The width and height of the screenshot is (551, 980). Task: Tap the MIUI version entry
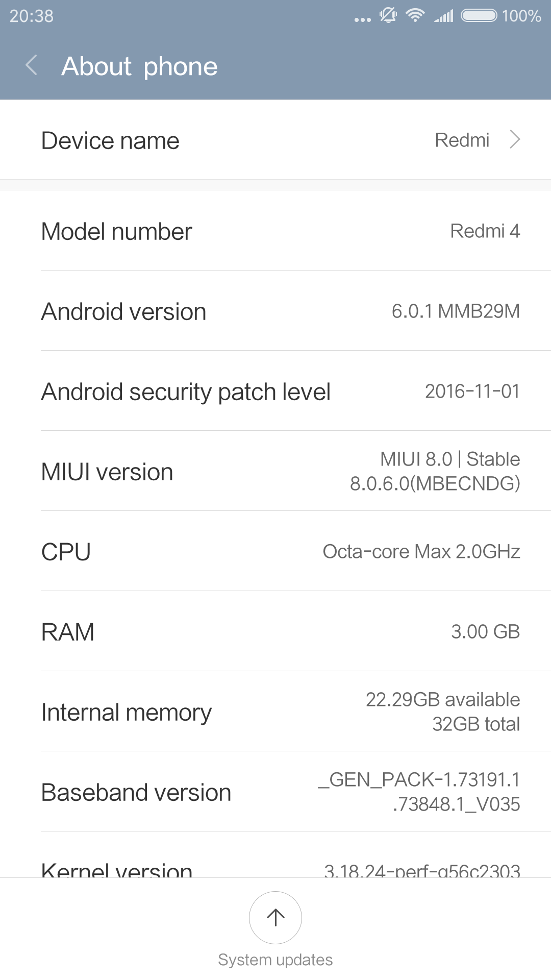(275, 472)
